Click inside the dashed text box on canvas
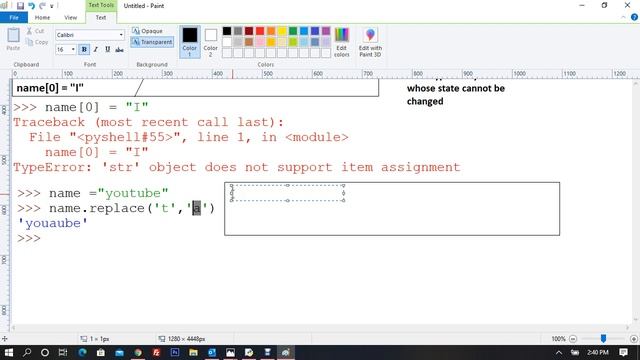The height and width of the screenshot is (360, 640). pos(287,193)
